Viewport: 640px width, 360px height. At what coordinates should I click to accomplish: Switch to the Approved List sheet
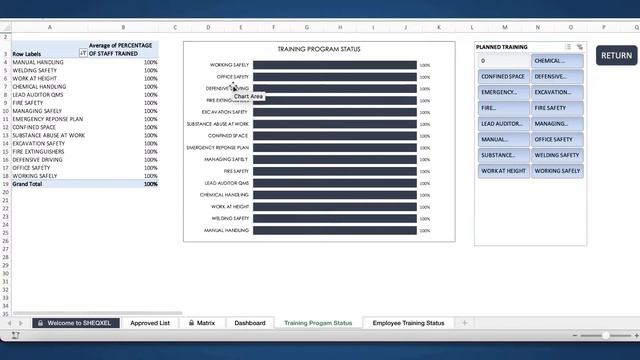(150, 323)
